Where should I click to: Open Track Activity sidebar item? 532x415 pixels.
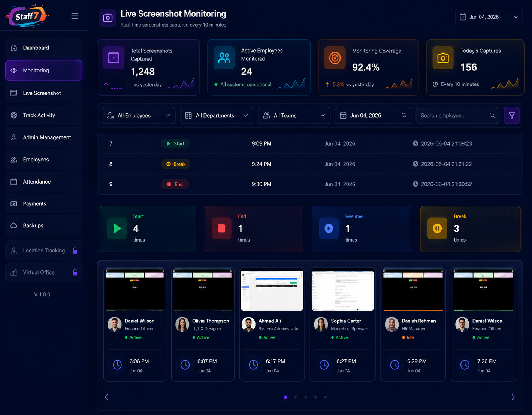(44, 115)
